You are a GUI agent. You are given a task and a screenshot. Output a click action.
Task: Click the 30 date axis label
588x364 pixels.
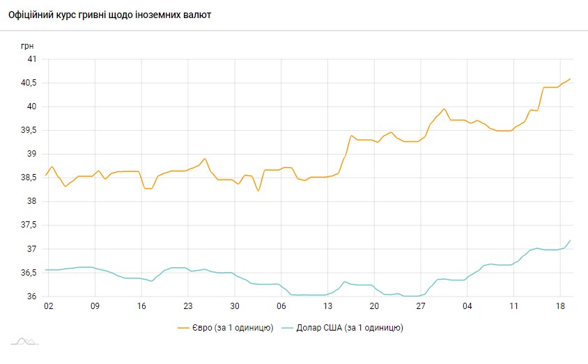(235, 306)
